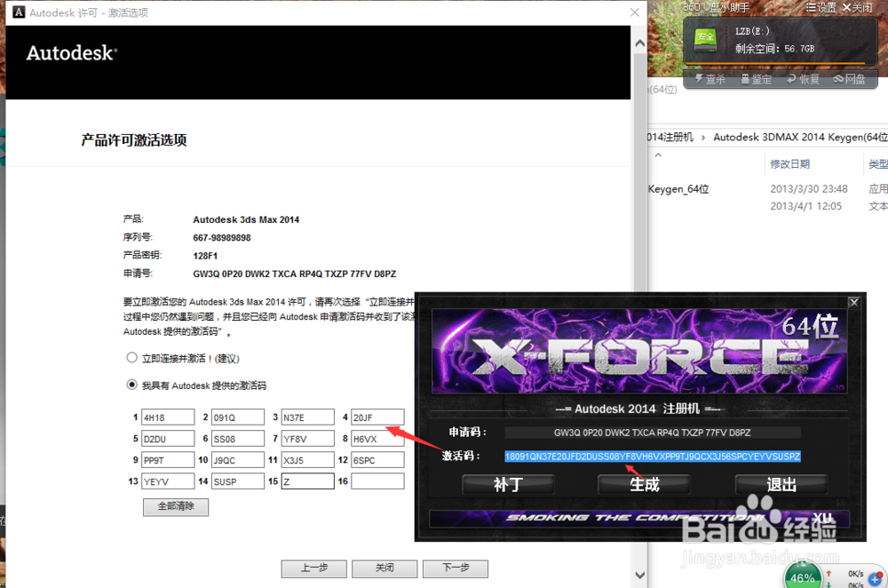The width and height of the screenshot is (888, 588).
Task: Focus activation field 11 containing X3J5
Action: [x=307, y=460]
